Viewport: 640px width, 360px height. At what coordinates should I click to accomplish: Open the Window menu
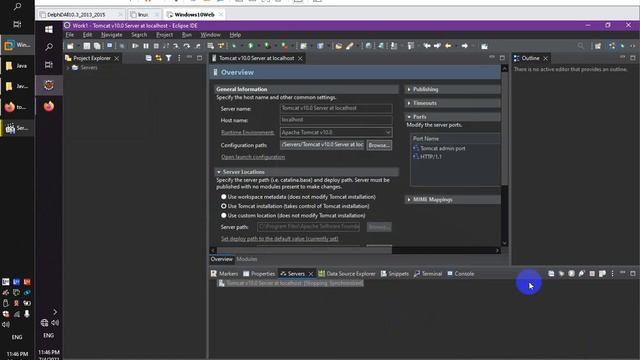(x=210, y=35)
